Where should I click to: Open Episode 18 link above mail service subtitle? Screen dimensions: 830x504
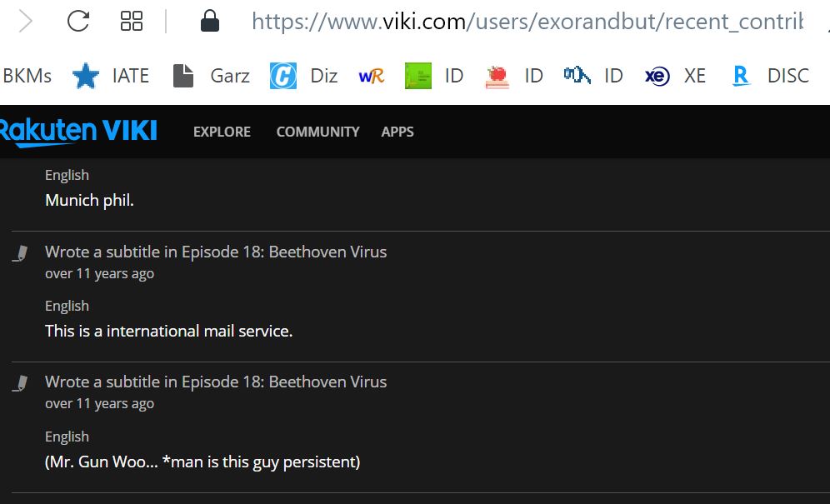[284, 252]
